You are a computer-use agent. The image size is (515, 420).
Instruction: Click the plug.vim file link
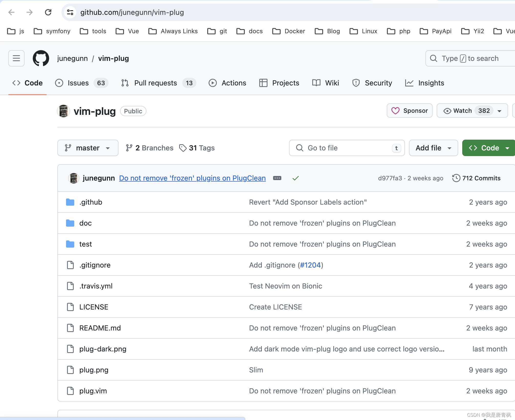coord(93,391)
